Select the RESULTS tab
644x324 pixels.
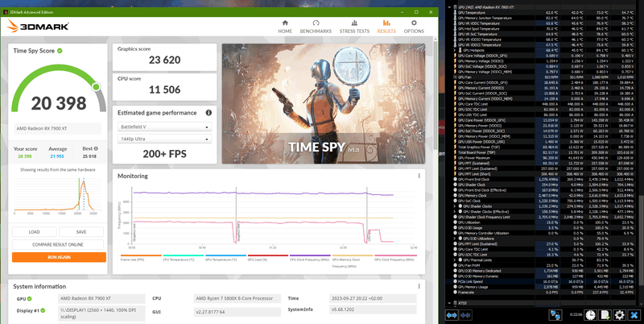(386, 27)
